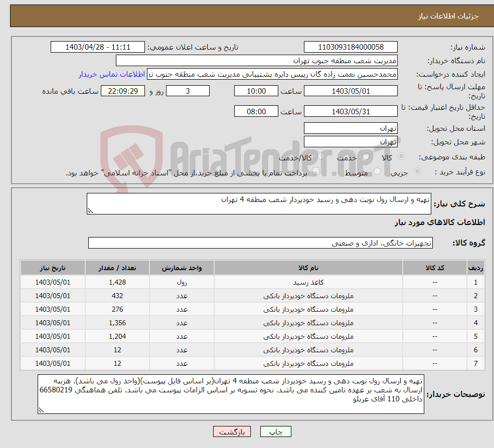494x448 pixels.
Task: Click the quantity 276 cell
Action: click(117, 310)
